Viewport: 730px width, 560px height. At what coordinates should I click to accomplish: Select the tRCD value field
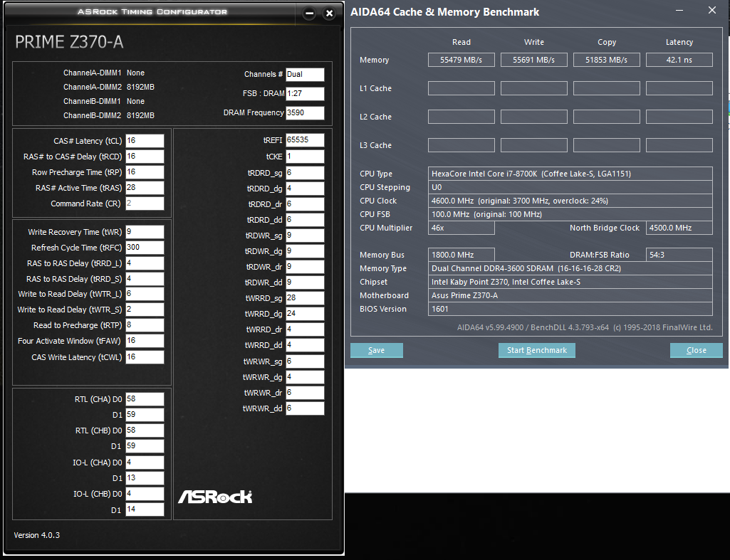pyautogui.click(x=145, y=157)
